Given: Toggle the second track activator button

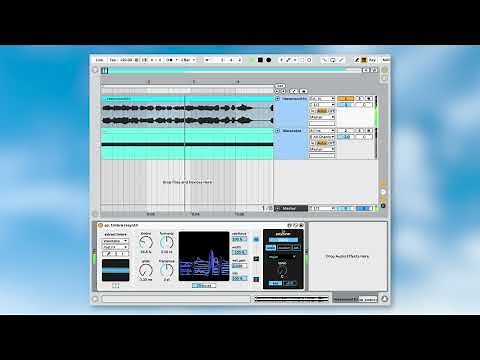Looking at the screenshot, I should point(345,131).
